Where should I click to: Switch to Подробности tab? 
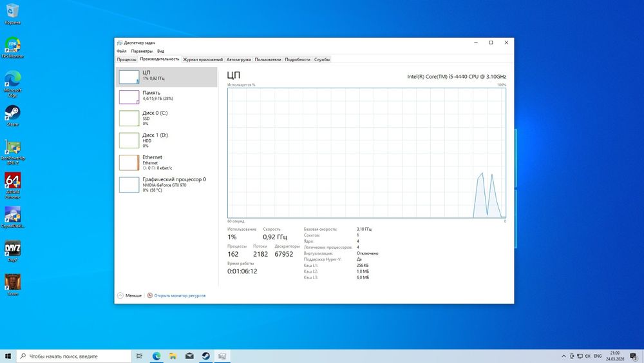pyautogui.click(x=298, y=59)
